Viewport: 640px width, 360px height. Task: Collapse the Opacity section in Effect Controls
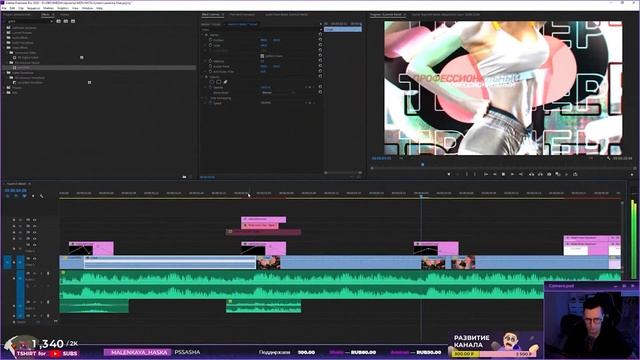[203, 77]
